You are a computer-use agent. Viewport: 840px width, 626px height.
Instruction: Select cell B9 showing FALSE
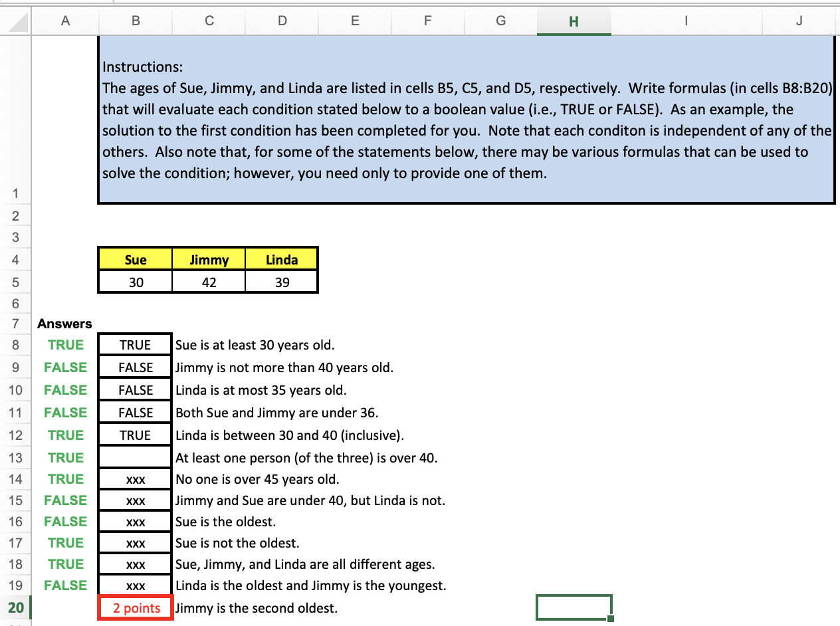click(x=136, y=367)
